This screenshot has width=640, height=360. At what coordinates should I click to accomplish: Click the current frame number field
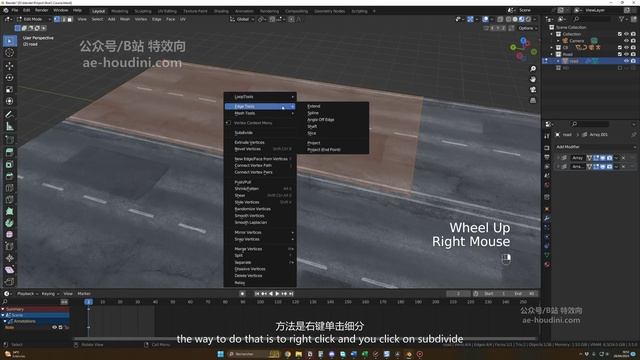click(x=458, y=294)
